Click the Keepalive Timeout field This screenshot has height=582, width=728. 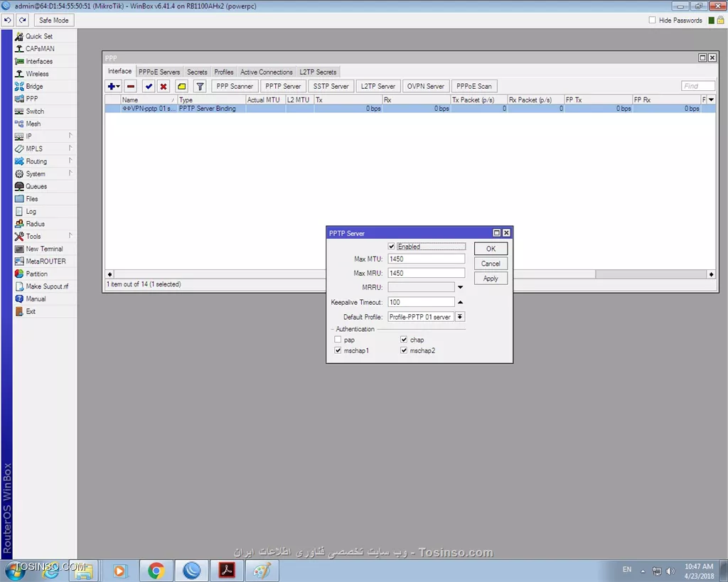pos(421,302)
